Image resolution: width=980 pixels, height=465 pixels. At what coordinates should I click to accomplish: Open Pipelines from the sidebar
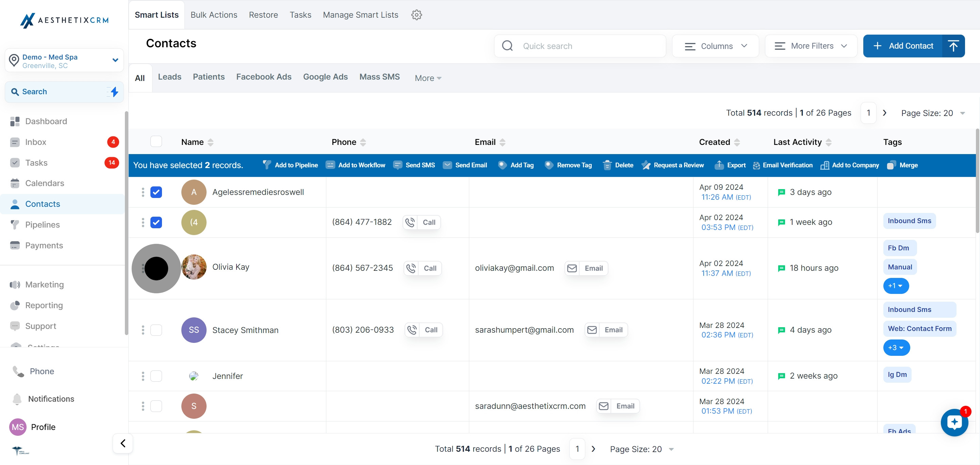pyautogui.click(x=43, y=225)
